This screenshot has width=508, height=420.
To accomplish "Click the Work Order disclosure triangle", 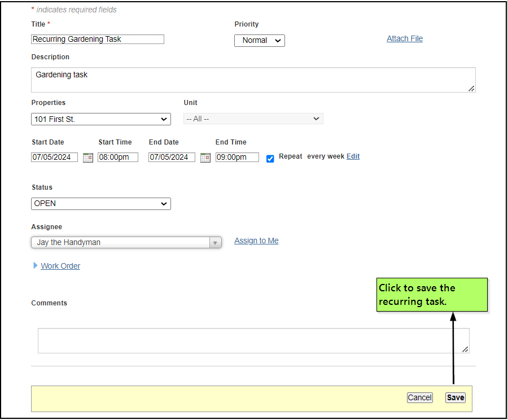I will (x=36, y=265).
